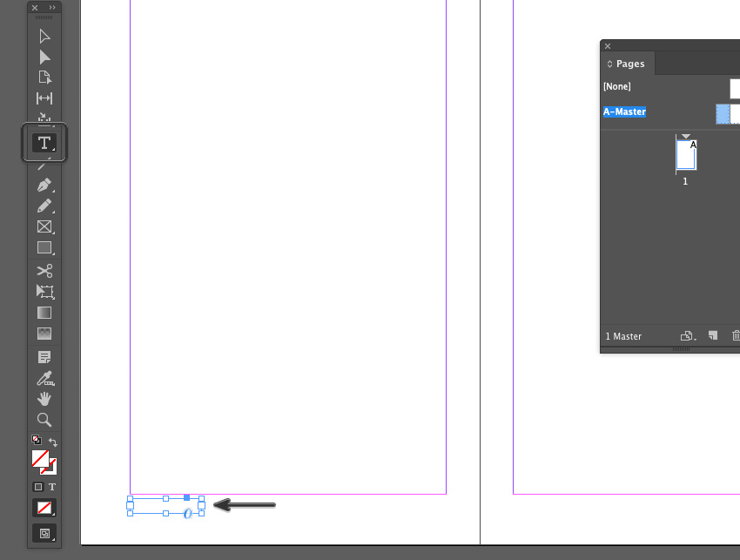The width and height of the screenshot is (740, 560).
Task: Open the Type tool
Action: pos(44,143)
